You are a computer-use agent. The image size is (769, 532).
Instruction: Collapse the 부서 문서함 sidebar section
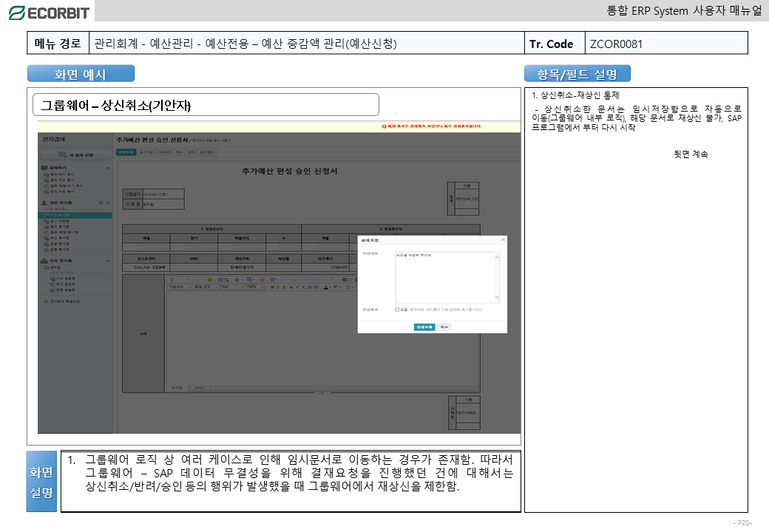pos(108,261)
